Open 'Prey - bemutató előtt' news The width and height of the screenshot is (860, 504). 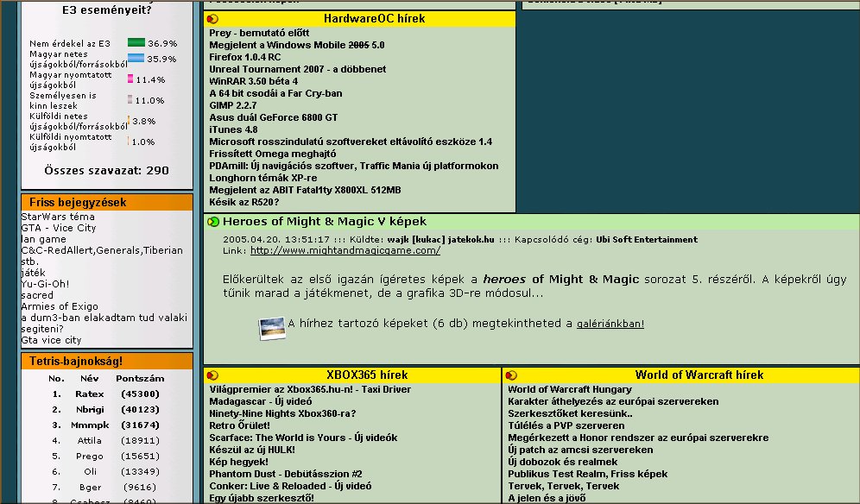pyautogui.click(x=259, y=33)
